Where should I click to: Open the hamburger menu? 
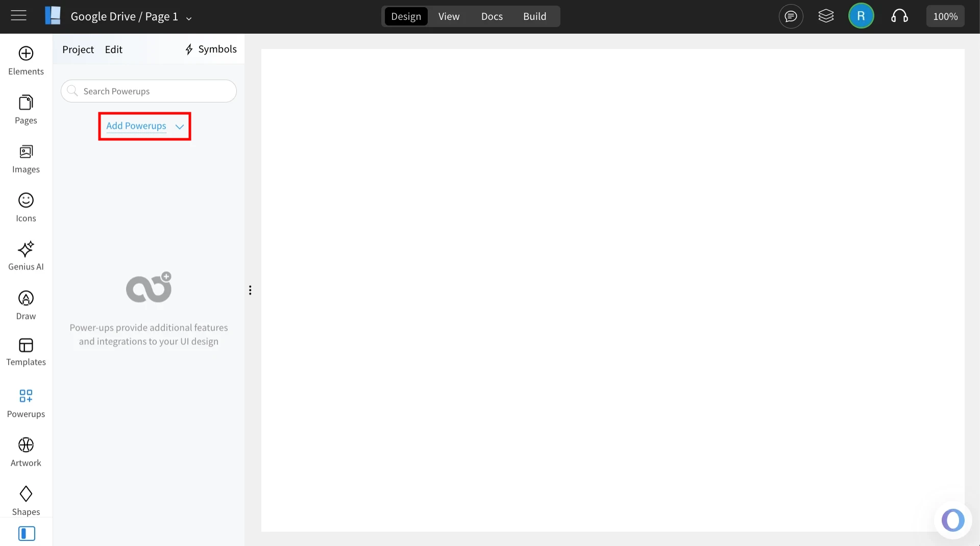coord(18,15)
